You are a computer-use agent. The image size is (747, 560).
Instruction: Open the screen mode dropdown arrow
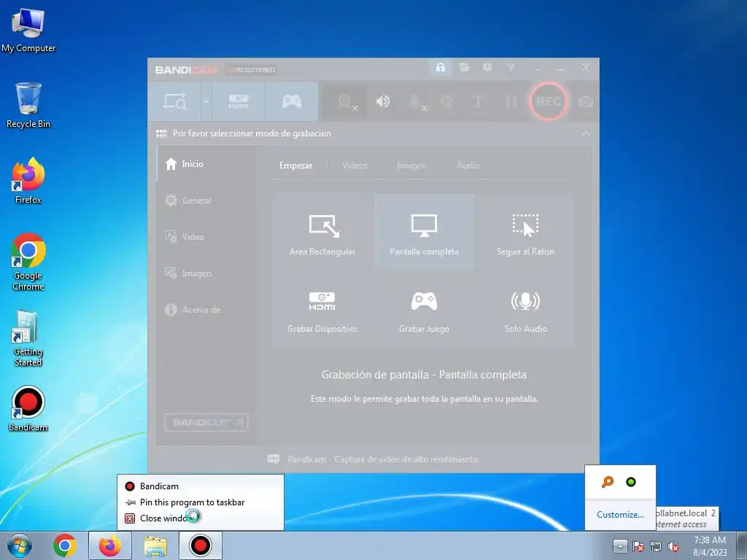pos(206,101)
